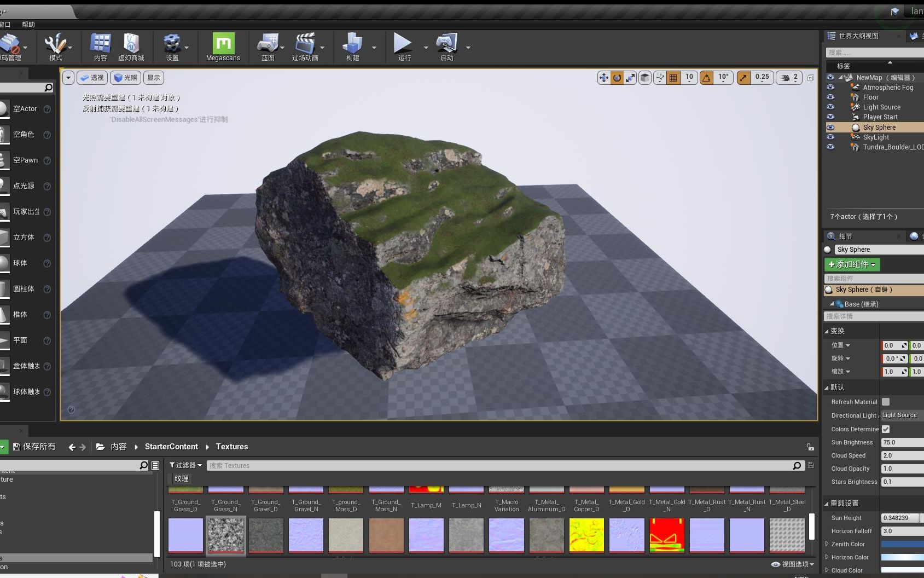Click the 蓝图 (Blueprints) toolbar icon

point(268,47)
